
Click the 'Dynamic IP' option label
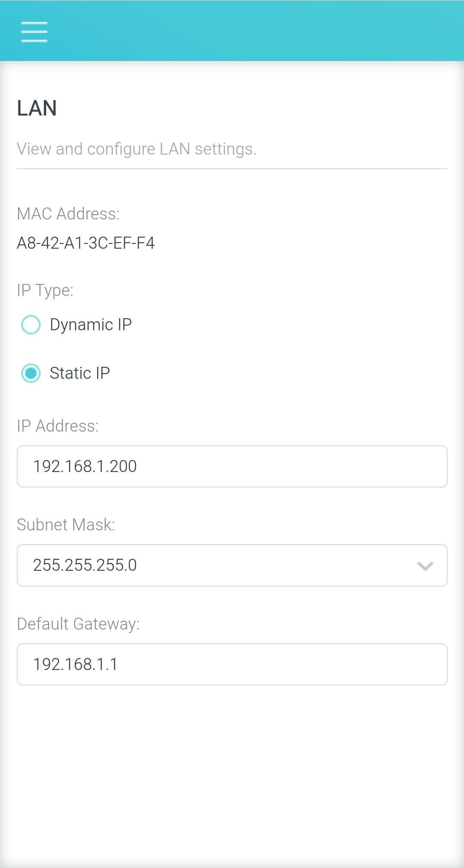(91, 325)
